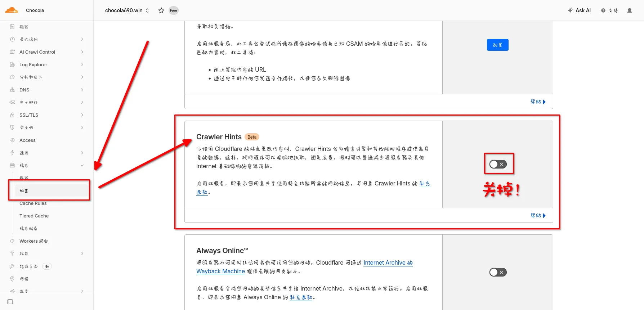Click the Cloudflare logo
Viewport: 644px width, 310px height.
[x=12, y=10]
